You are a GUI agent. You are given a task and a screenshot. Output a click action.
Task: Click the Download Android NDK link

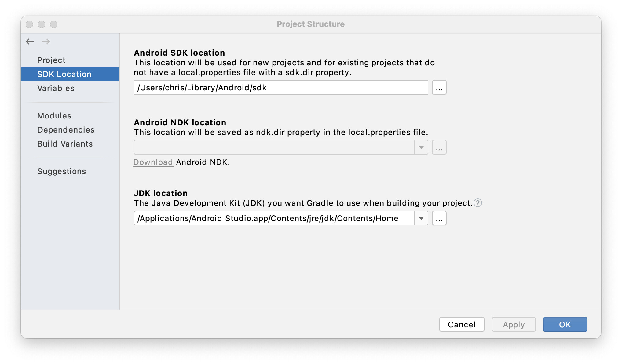[153, 162]
